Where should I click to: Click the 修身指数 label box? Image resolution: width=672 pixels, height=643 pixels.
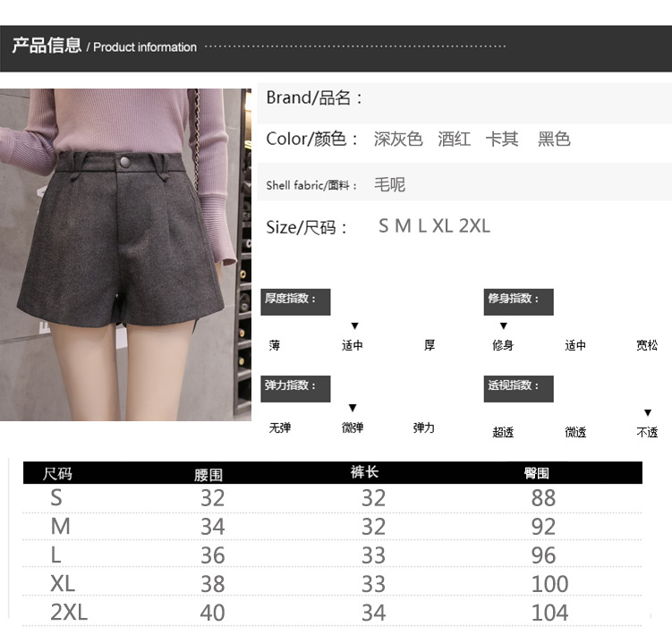point(518,301)
